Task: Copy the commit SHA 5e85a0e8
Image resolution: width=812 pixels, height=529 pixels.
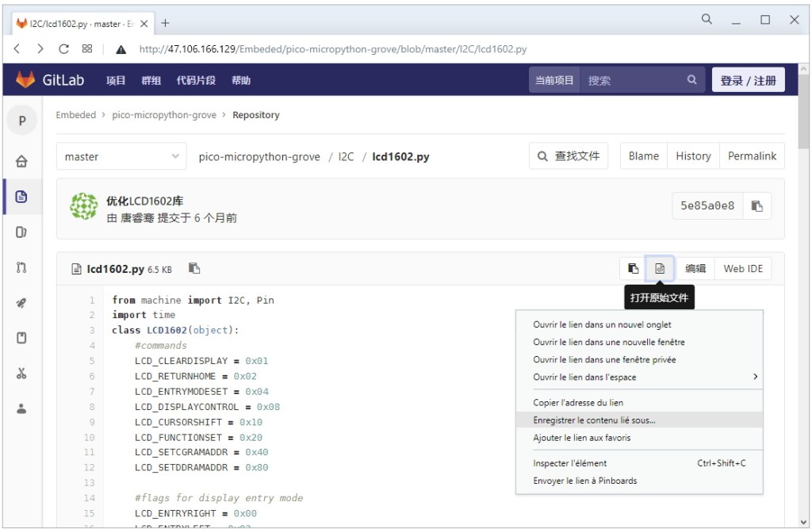Action: [756, 206]
